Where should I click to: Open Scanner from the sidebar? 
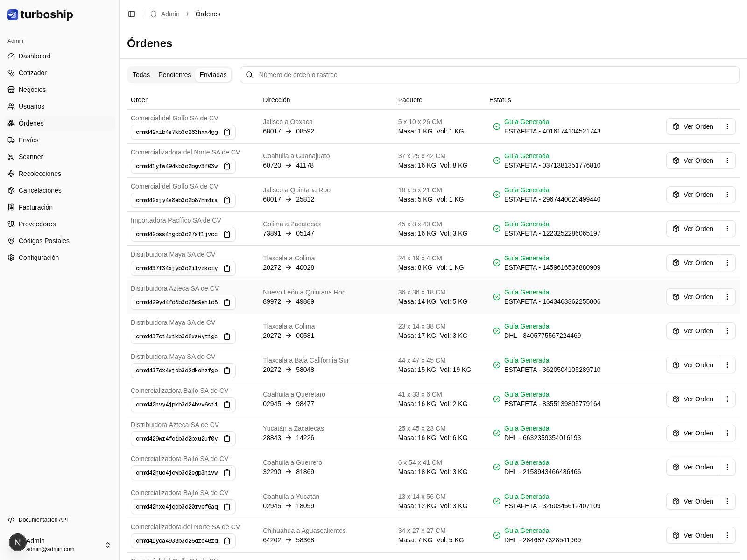(x=31, y=157)
